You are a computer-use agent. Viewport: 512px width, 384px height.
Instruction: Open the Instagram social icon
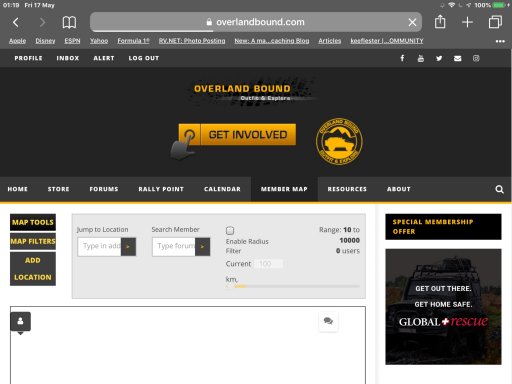[476, 58]
